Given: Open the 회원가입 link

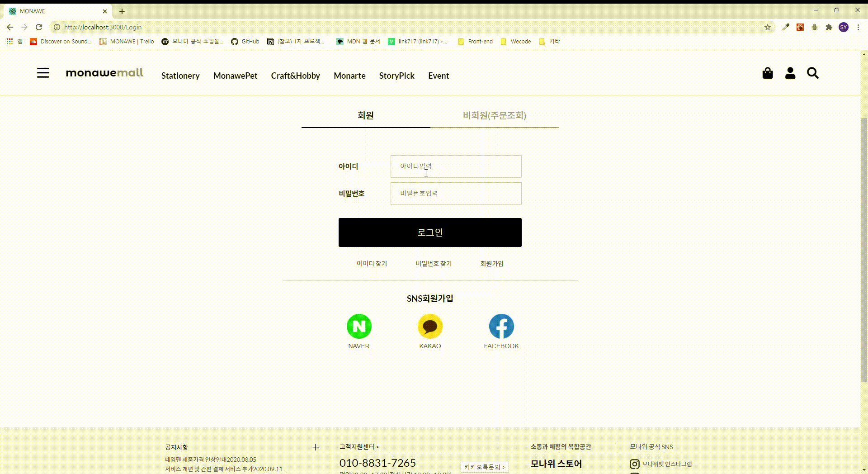Looking at the screenshot, I should 492,263.
